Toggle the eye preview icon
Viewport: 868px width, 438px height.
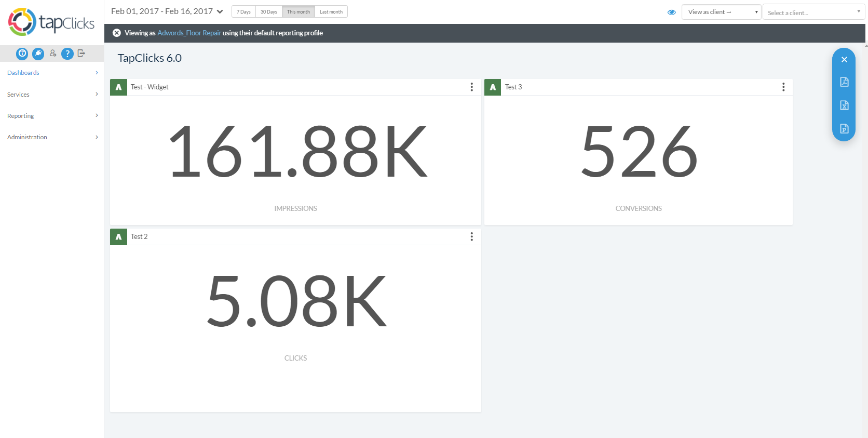tap(671, 12)
